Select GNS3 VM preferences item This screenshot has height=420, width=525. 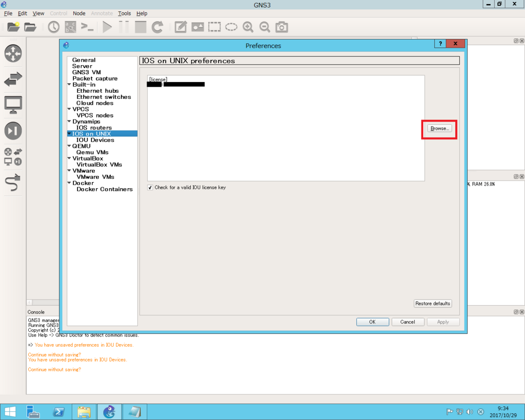tap(86, 72)
